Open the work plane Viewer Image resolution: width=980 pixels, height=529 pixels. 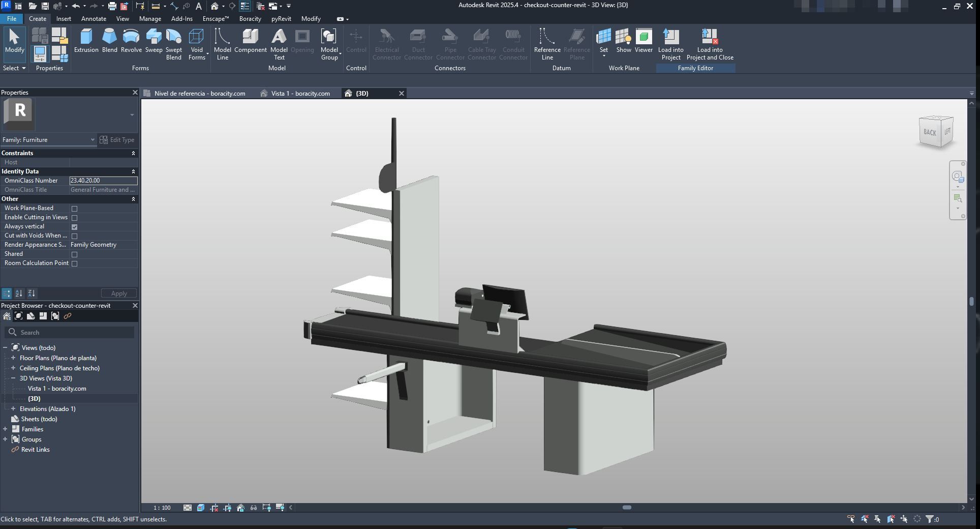pos(643,41)
